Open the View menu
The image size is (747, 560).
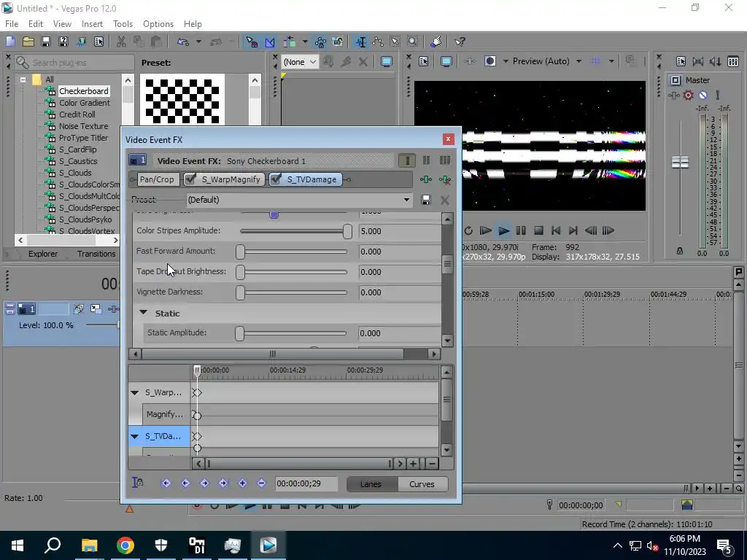point(63,24)
